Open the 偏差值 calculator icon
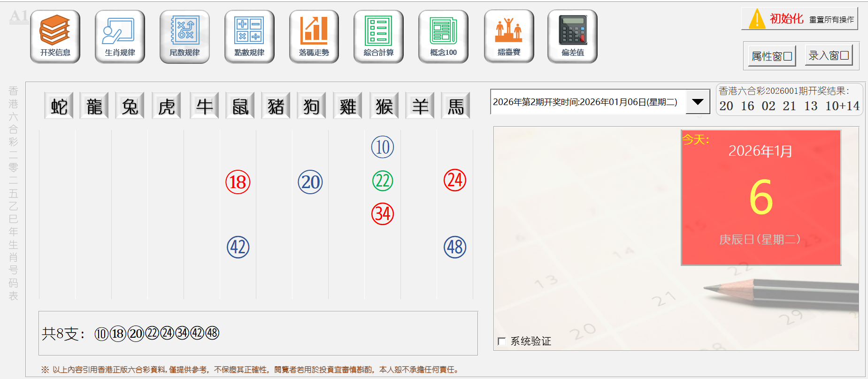 [x=572, y=36]
